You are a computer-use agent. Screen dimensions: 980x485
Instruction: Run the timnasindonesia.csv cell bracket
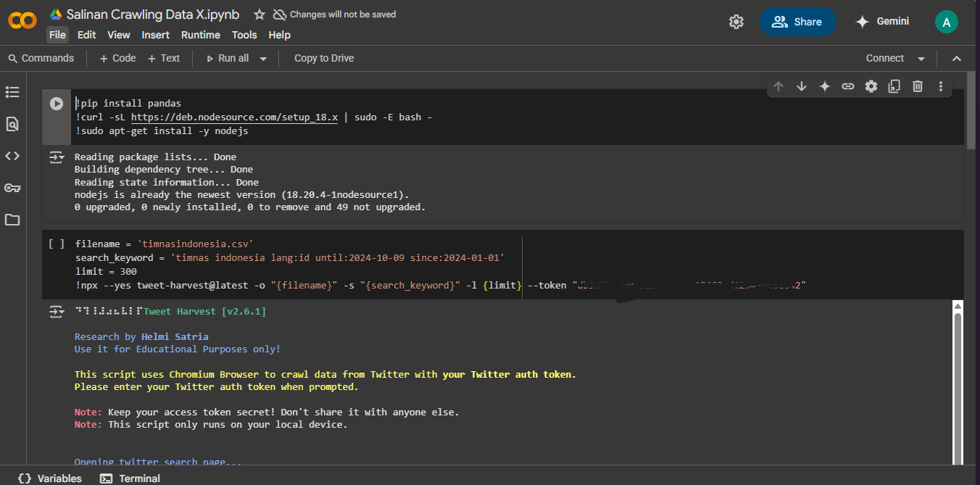tap(57, 244)
